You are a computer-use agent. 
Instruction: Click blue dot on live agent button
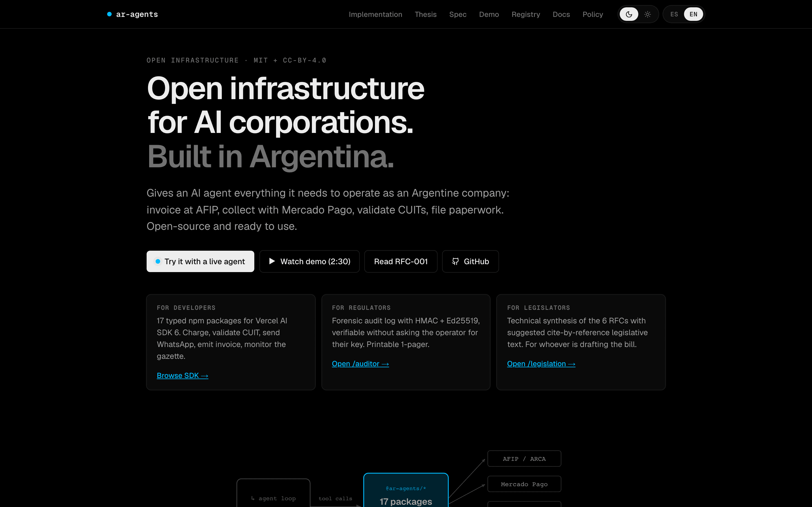pos(158,261)
